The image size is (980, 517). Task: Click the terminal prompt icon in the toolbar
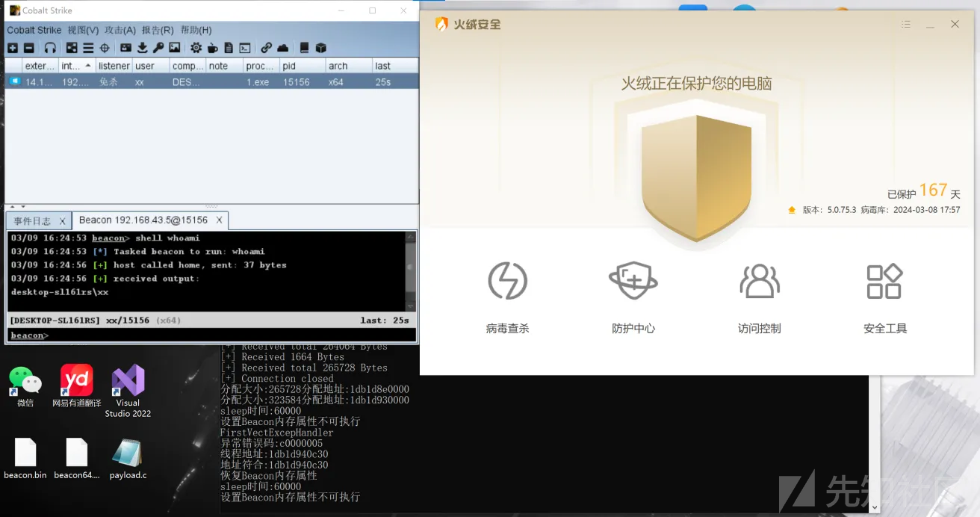(x=245, y=48)
